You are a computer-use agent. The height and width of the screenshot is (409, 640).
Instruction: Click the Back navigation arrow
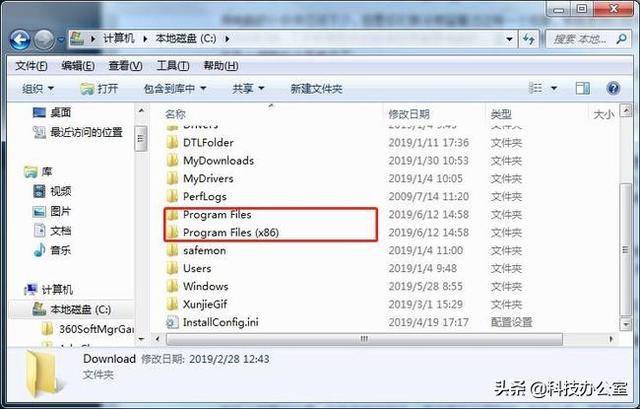(x=20, y=40)
